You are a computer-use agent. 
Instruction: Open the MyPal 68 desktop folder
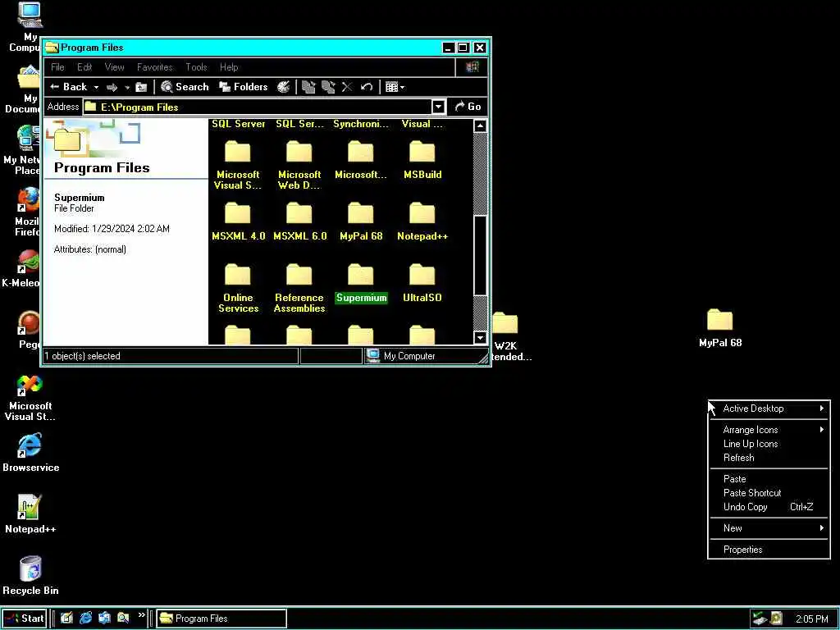point(719,328)
